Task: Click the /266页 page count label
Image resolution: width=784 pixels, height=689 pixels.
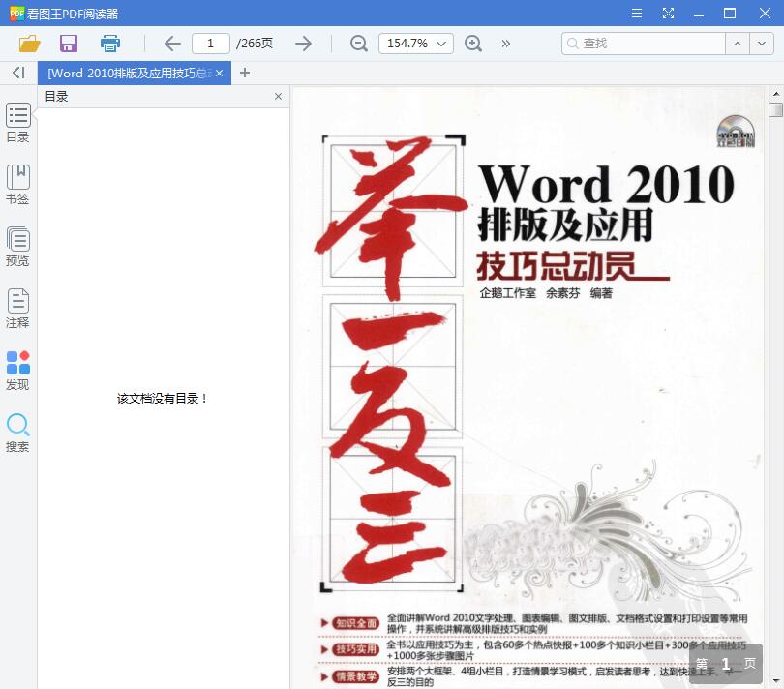Action: (255, 44)
